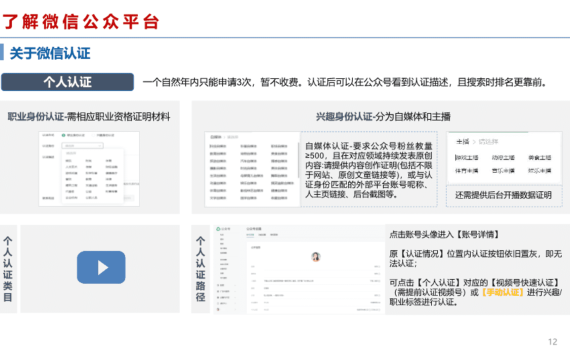Click the 自媒体认证 requirement description box
The image size is (570, 360).
(x=369, y=169)
